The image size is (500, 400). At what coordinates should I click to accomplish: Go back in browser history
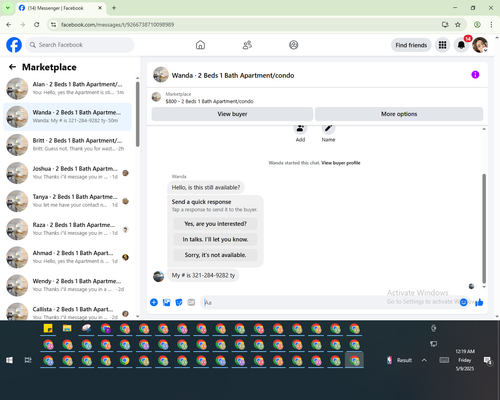pos(9,24)
